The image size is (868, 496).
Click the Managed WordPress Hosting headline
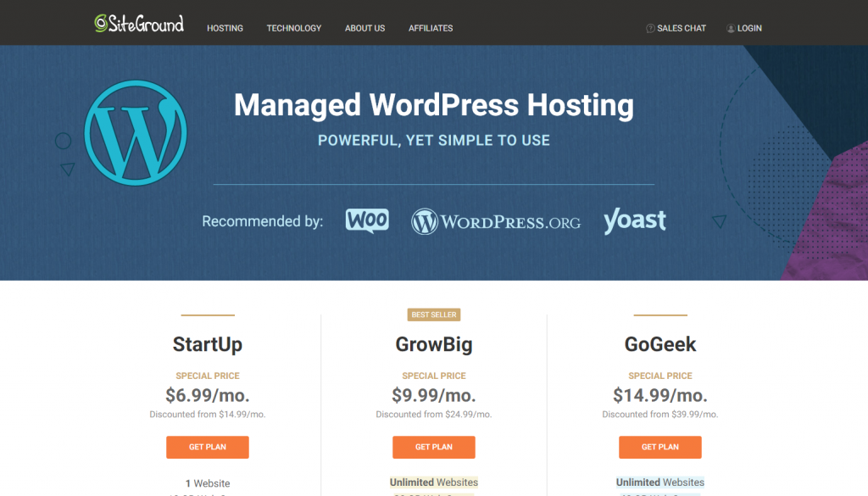434,105
